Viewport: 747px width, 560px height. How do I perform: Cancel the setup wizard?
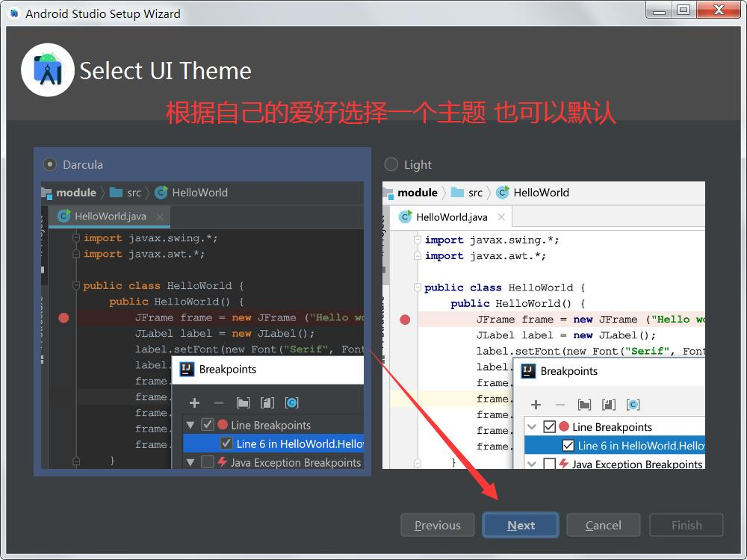pyautogui.click(x=603, y=525)
